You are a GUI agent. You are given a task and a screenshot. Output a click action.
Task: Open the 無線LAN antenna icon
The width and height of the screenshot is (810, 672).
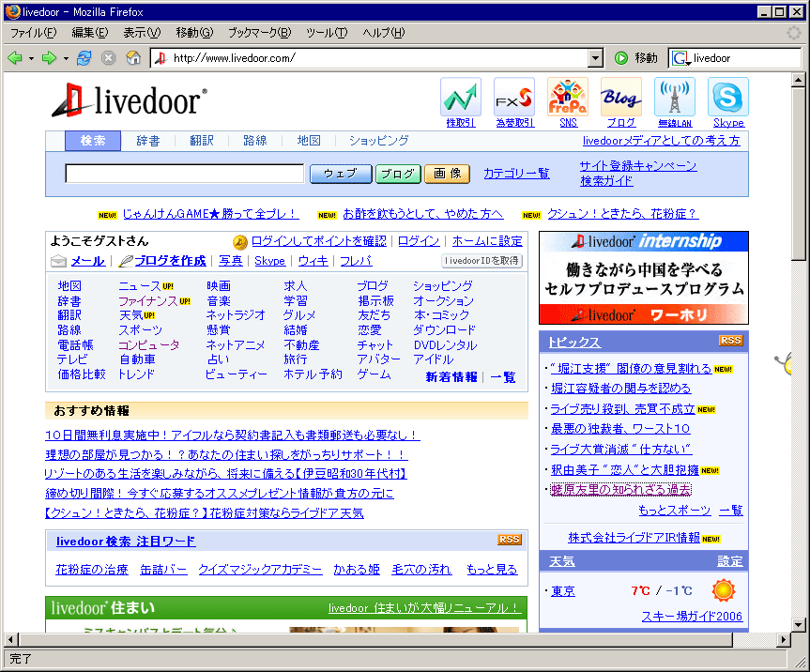[x=674, y=97]
